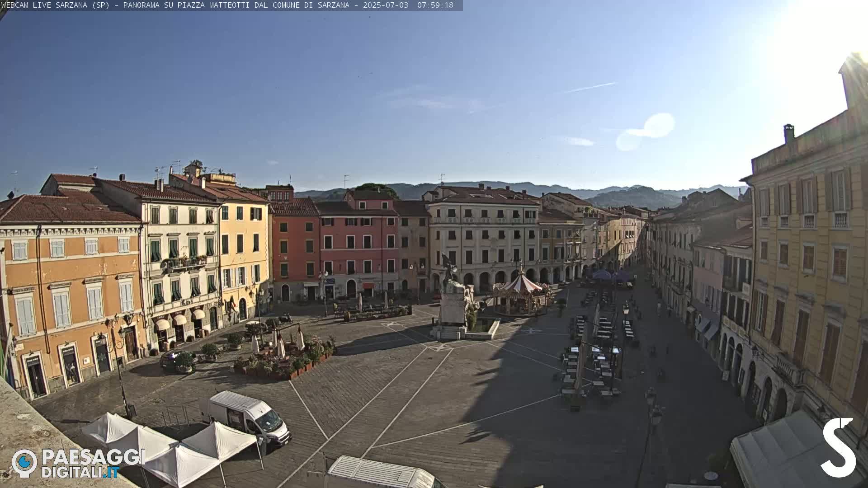The width and height of the screenshot is (868, 488).
Task: Click the white S logo
Action: point(839,447)
